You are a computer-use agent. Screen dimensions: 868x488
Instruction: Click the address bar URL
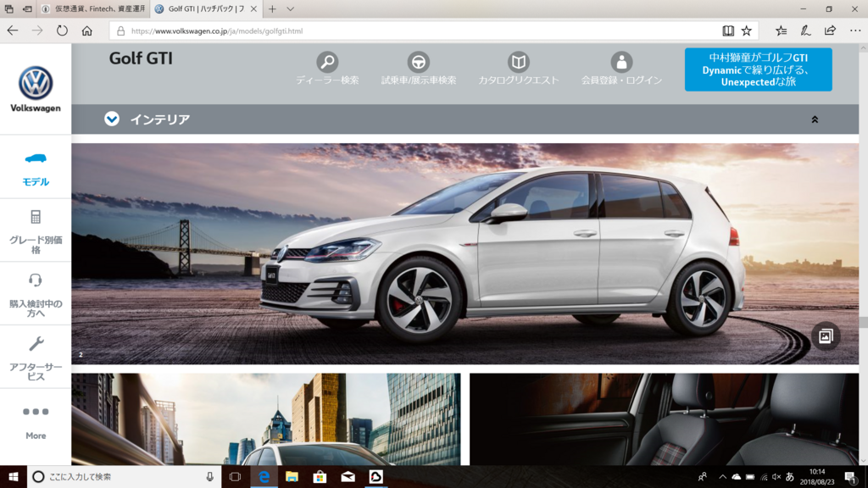[x=217, y=31]
